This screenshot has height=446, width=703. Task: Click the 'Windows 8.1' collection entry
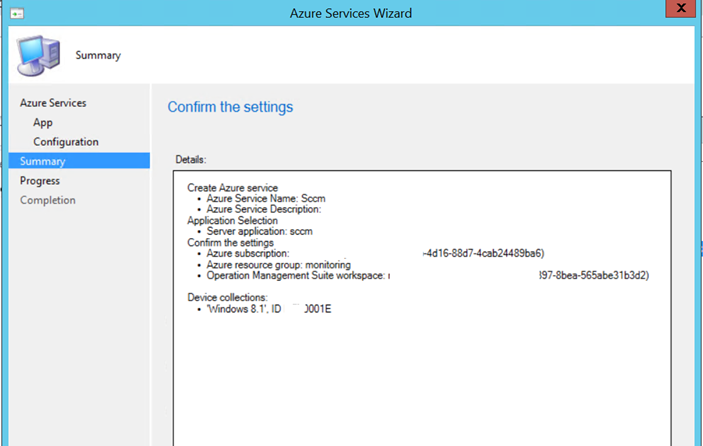coord(269,309)
